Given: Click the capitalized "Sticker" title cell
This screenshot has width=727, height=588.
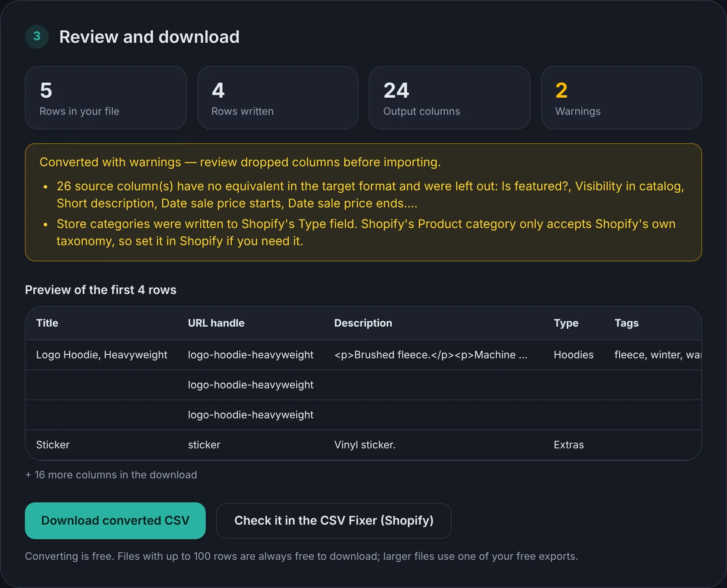Looking at the screenshot, I should click(53, 445).
